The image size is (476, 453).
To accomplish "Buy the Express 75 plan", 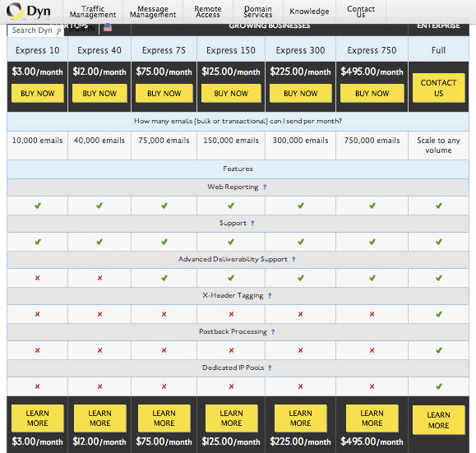I will pos(164,93).
